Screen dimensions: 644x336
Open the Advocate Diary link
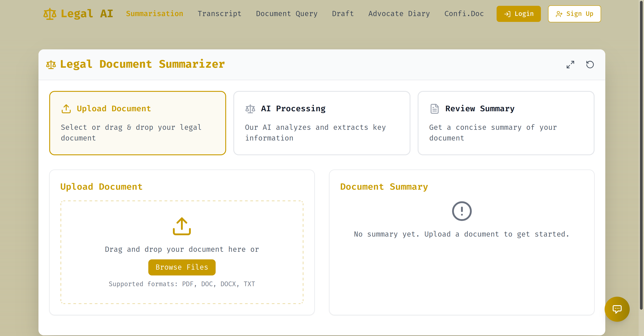tap(399, 14)
